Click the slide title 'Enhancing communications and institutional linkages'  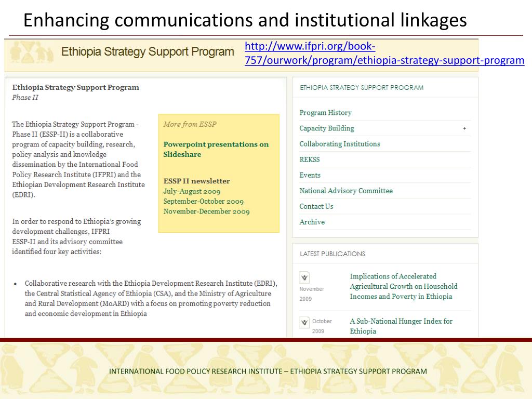[245, 20]
